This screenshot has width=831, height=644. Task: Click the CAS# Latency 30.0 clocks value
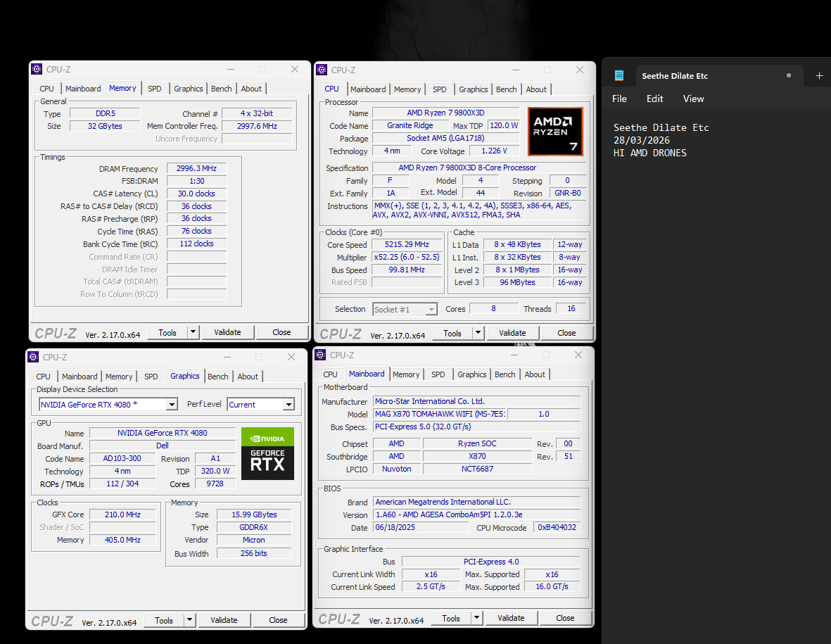(196, 194)
